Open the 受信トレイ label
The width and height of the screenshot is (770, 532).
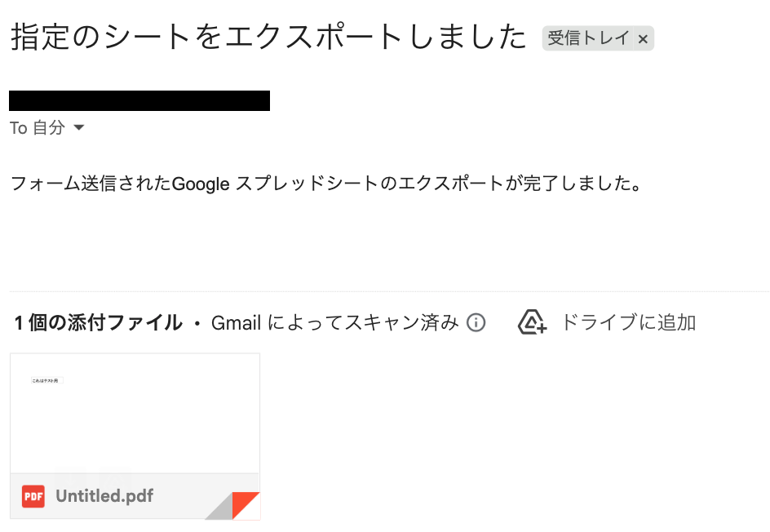pos(588,38)
